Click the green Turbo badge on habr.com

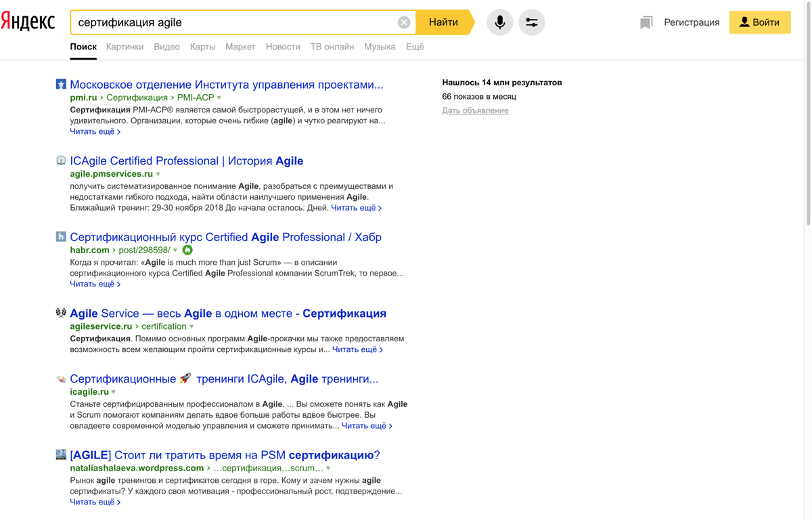[187, 250]
